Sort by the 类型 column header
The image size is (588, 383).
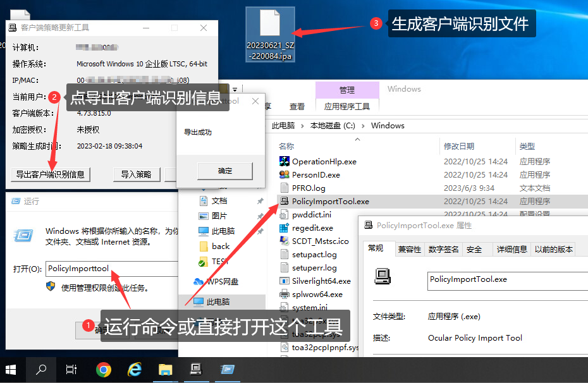click(x=527, y=147)
